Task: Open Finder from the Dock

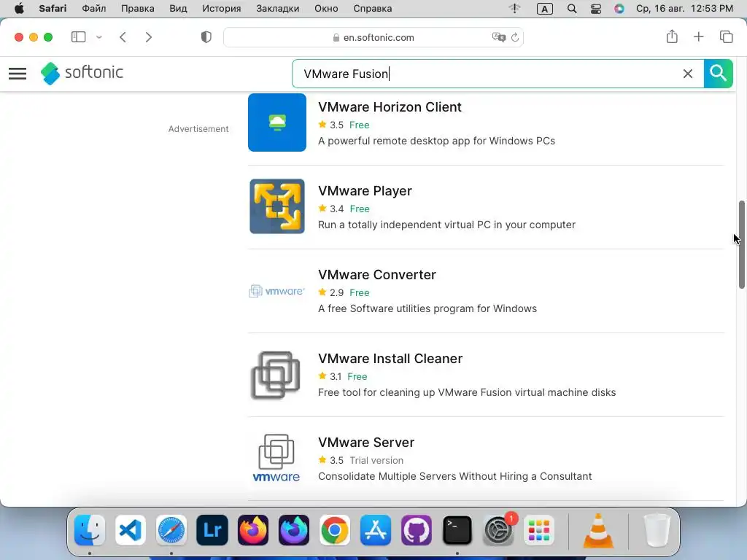Action: [x=90, y=530]
